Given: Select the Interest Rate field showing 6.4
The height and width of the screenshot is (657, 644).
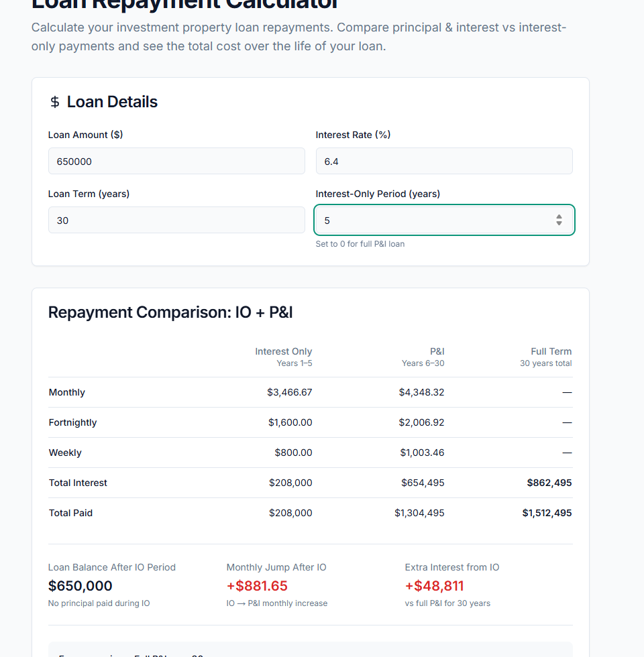Looking at the screenshot, I should coord(444,161).
